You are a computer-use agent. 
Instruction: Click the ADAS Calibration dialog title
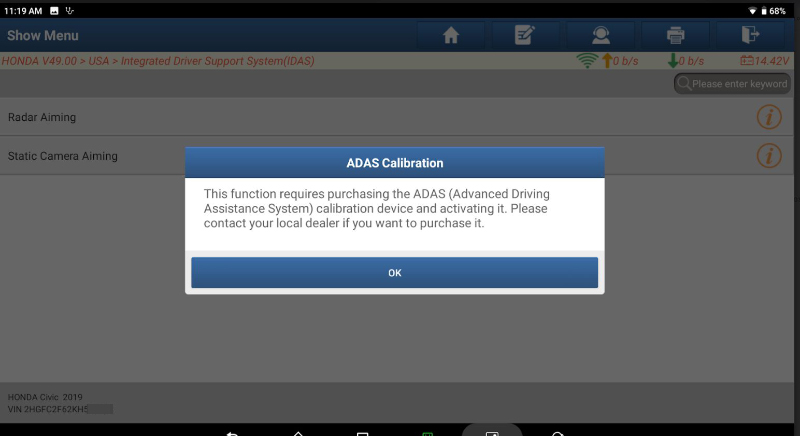pos(394,163)
